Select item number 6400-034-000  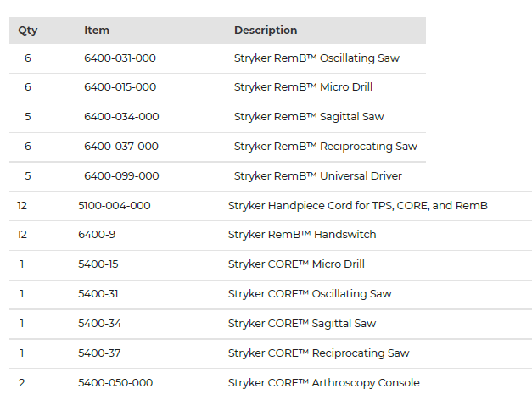[121, 117]
